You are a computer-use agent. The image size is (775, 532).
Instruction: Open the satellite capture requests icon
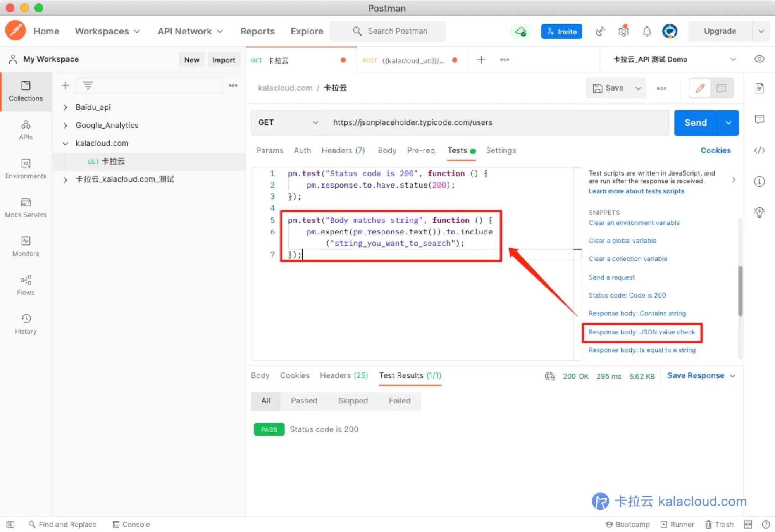coord(600,31)
